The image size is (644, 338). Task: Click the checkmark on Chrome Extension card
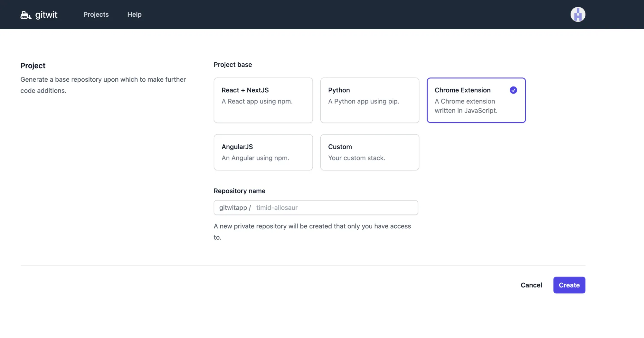pos(513,90)
